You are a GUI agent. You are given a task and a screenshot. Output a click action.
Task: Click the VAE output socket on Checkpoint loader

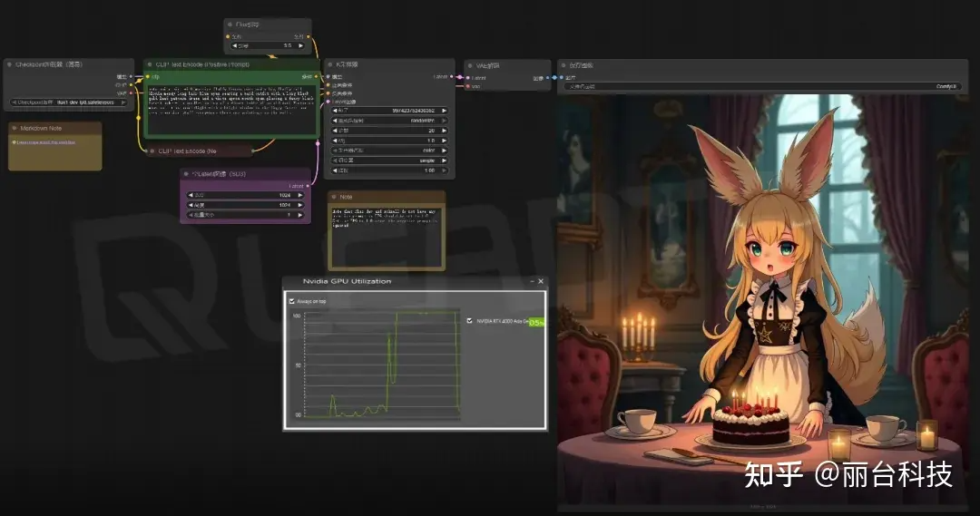click(131, 93)
